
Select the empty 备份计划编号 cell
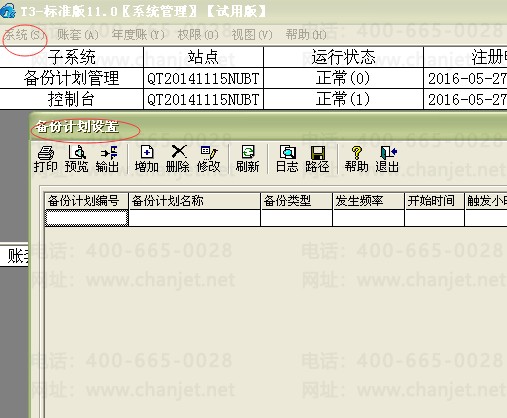[86, 218]
